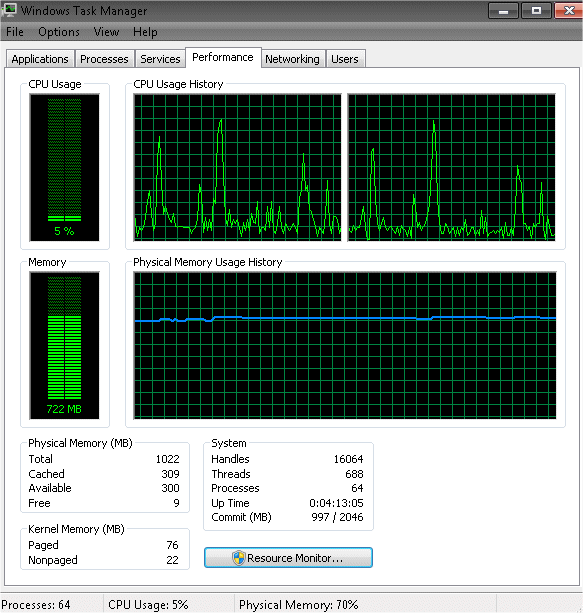Maximize the Task Manager window
This screenshot has width=583, height=613.
536,11
